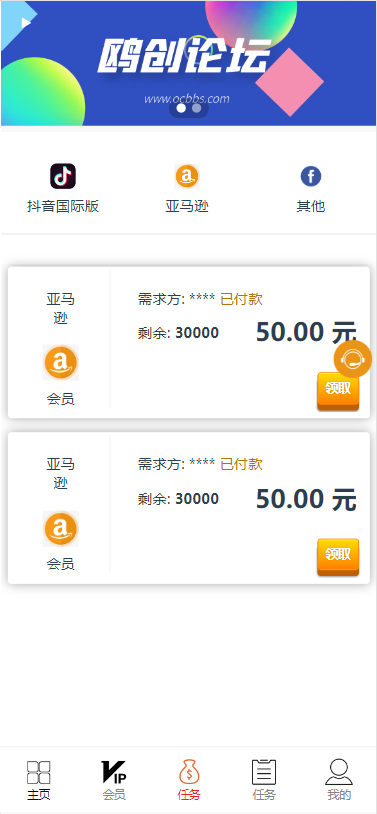Open the orange customer service headset icon
Viewport: 377px width, 814px height.
[x=353, y=359]
